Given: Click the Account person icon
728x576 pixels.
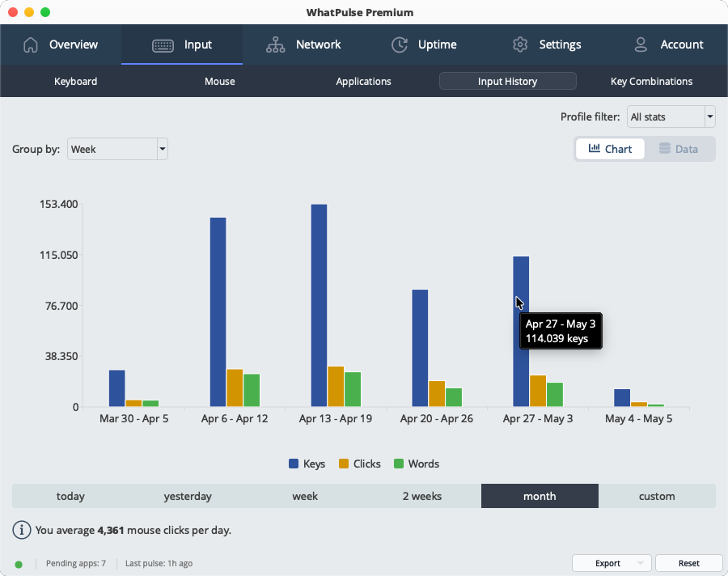Looking at the screenshot, I should (x=641, y=44).
